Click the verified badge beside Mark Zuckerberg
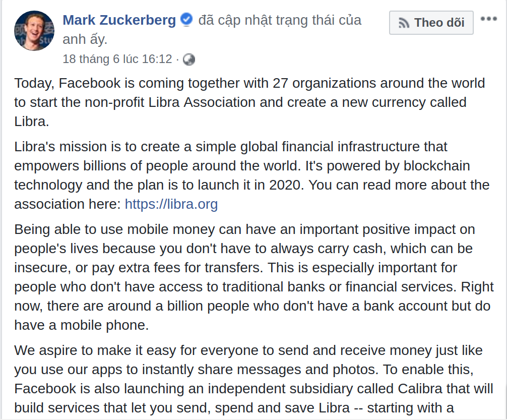507x420 pixels. click(x=186, y=20)
